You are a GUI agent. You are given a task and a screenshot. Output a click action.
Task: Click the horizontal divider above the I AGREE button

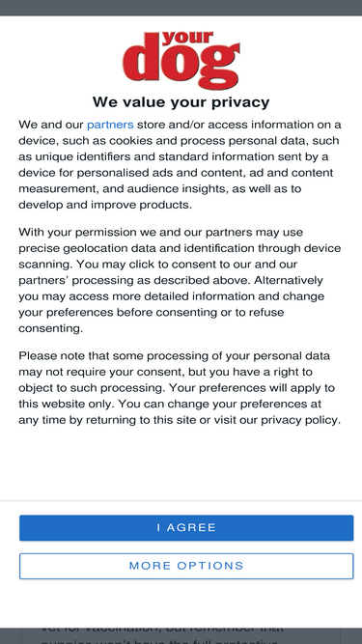(x=181, y=501)
